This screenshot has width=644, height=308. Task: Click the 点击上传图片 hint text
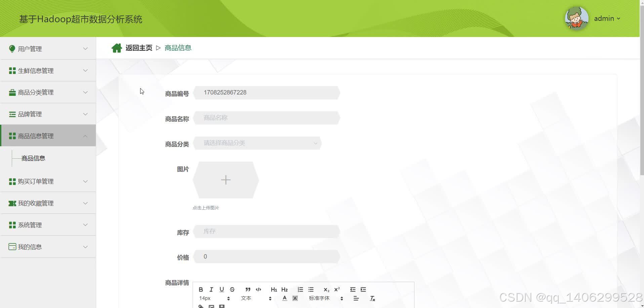[206, 208]
